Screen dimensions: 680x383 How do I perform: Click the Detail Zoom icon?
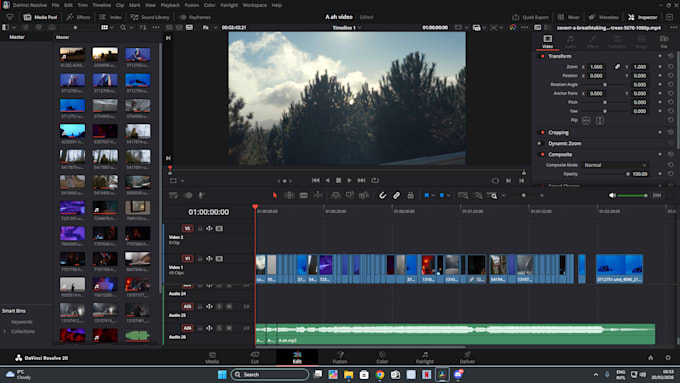click(478, 196)
